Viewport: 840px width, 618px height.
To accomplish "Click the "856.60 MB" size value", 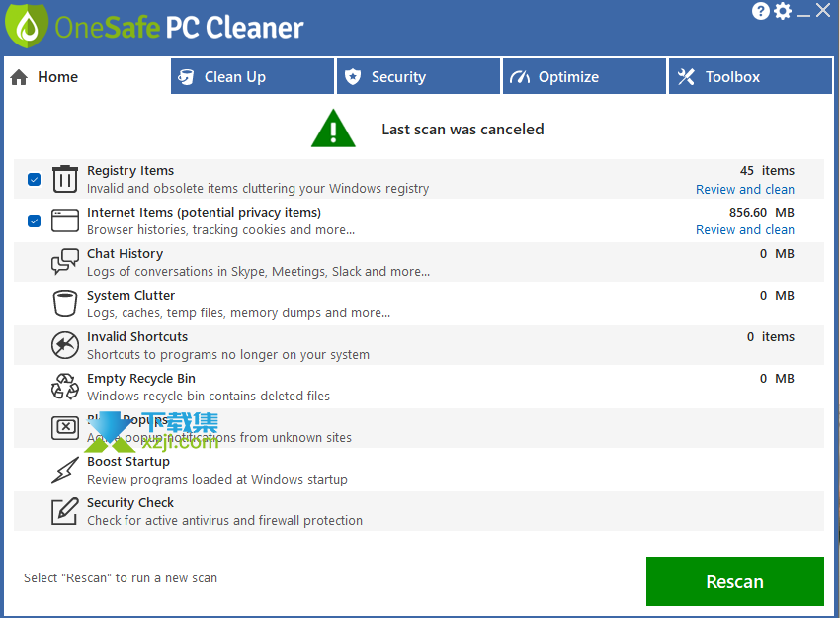I will (x=762, y=213).
